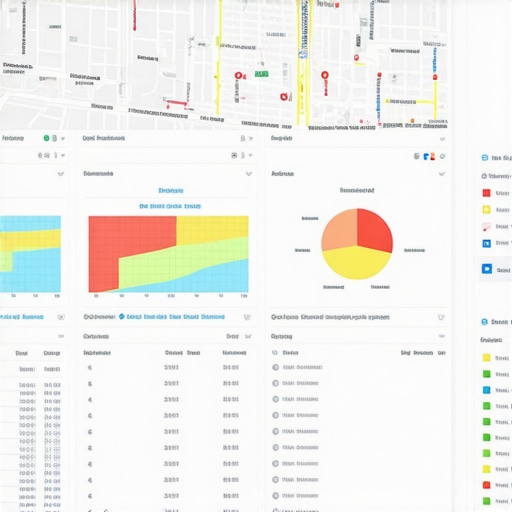Click the yellow swatch in the upper right sidebar legend
Image resolution: width=512 pixels, height=512 pixels.
point(486,210)
